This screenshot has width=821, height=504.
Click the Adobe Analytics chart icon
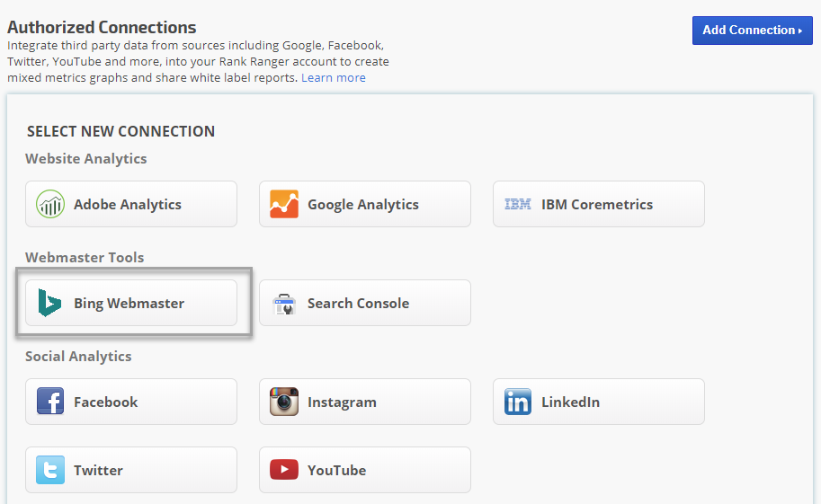tap(50, 204)
